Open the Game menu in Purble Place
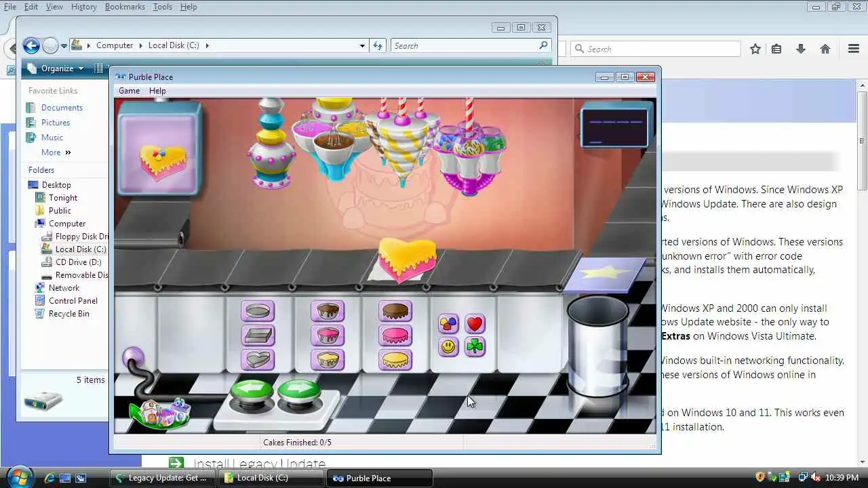 [129, 91]
